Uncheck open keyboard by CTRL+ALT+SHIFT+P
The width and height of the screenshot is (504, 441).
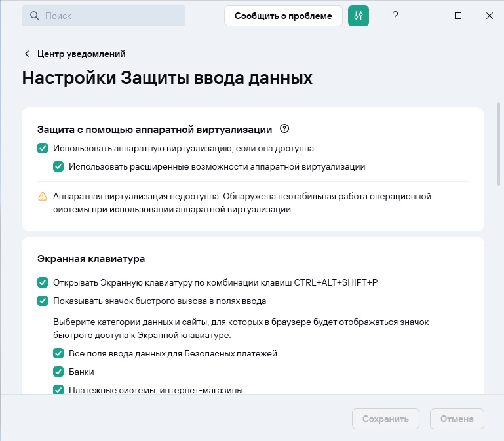(43, 282)
